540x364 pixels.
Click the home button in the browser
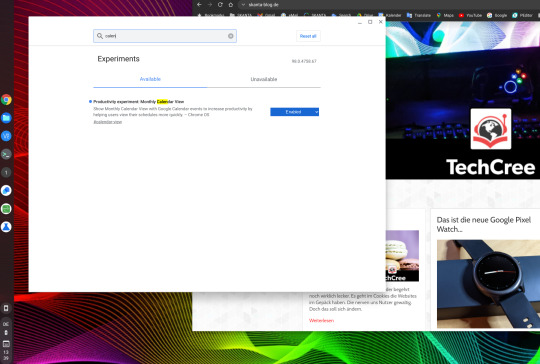(x=231, y=4)
